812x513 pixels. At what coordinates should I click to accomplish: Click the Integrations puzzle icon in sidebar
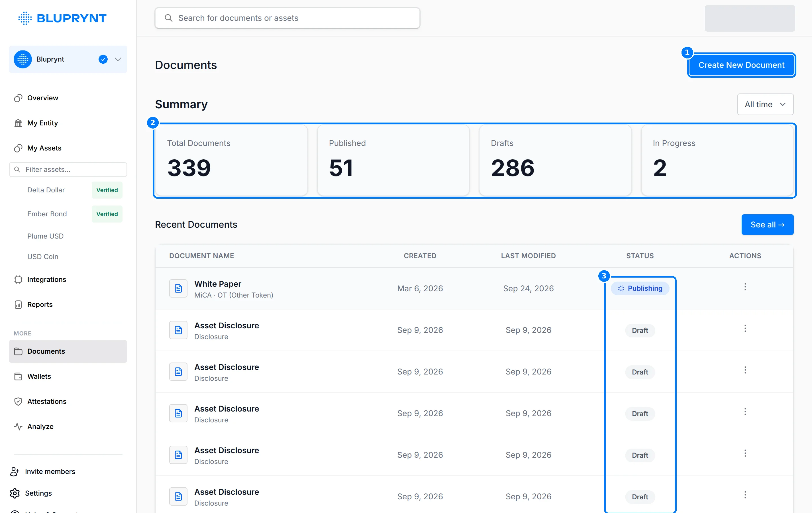(x=18, y=280)
